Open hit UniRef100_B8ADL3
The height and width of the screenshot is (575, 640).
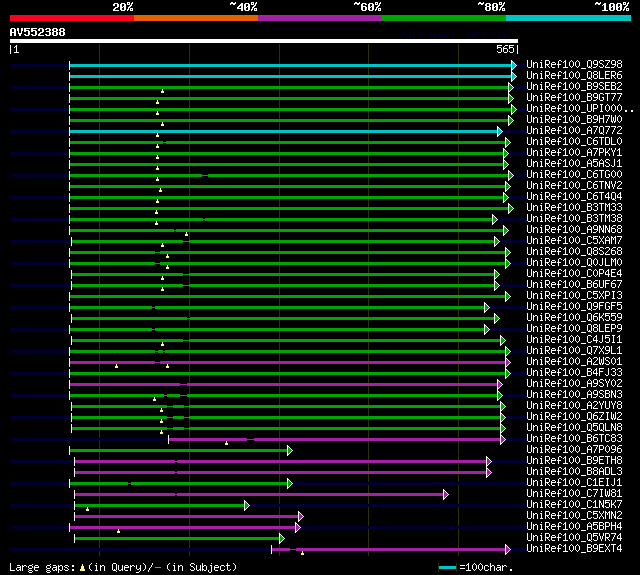pyautogui.click(x=574, y=472)
